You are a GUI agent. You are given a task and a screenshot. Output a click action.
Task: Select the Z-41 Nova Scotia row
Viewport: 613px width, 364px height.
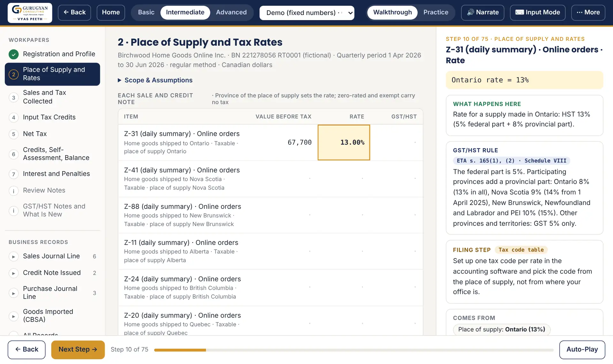point(270,179)
